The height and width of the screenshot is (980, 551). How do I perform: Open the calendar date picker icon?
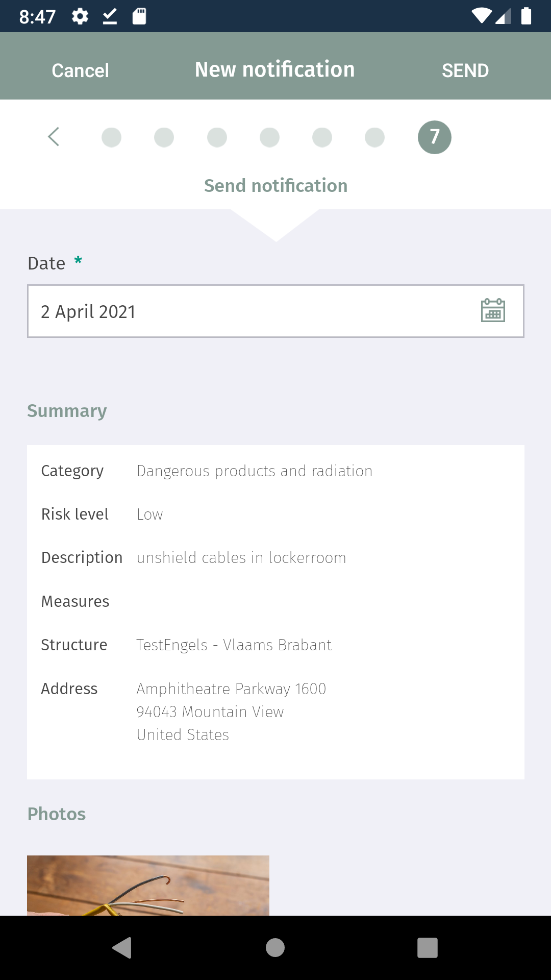pyautogui.click(x=493, y=310)
